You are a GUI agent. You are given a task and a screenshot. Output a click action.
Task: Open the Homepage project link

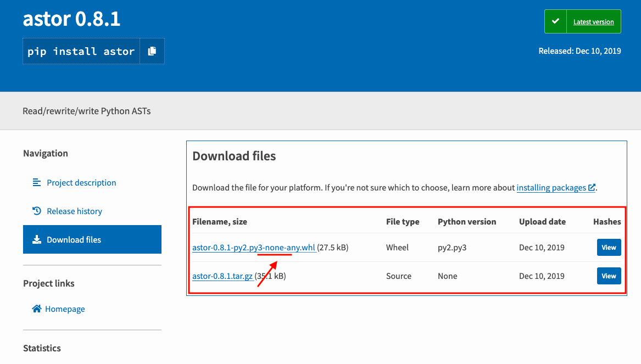click(65, 309)
